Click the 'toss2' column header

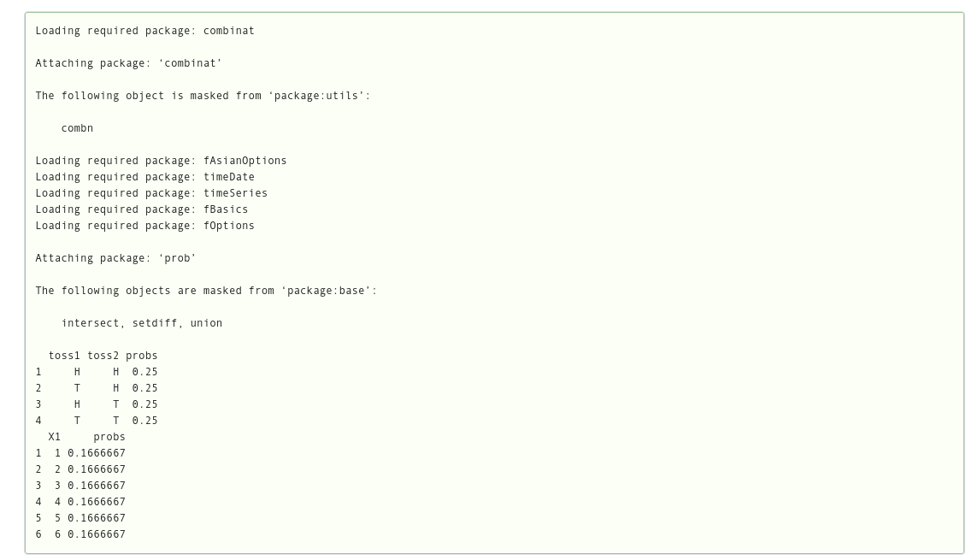point(103,356)
